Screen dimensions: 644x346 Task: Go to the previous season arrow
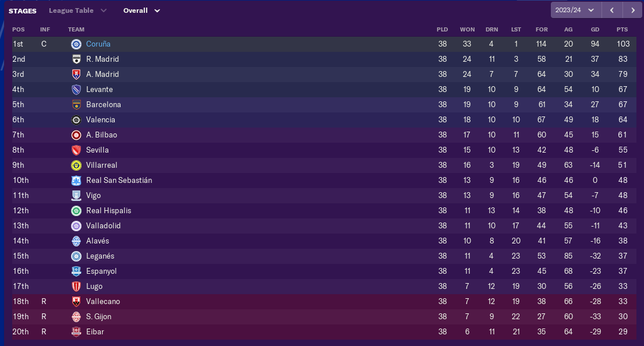[612, 10]
